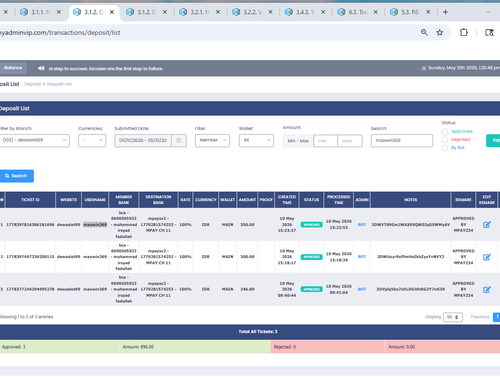Enable the By Bot status checkbox
This screenshot has height=377, width=500.
pyautogui.click(x=444, y=148)
